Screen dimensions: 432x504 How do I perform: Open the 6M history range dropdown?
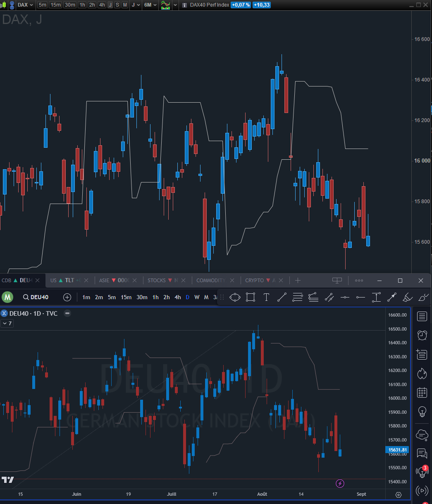(x=150, y=5)
